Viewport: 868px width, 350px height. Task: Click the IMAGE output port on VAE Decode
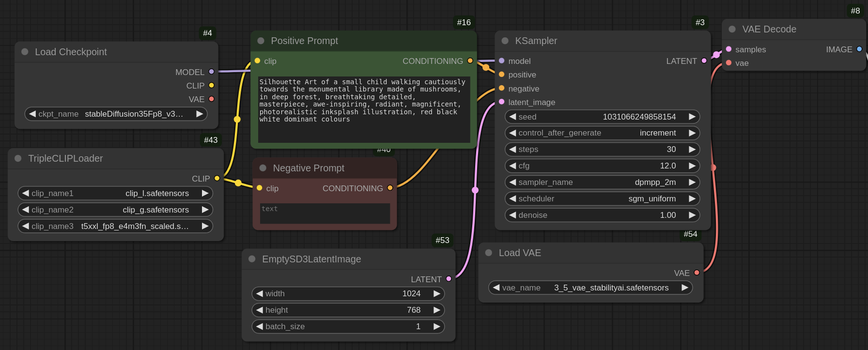pos(859,49)
